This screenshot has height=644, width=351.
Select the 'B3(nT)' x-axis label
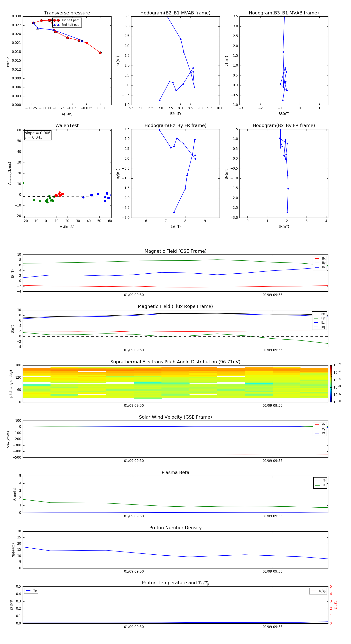click(x=284, y=114)
